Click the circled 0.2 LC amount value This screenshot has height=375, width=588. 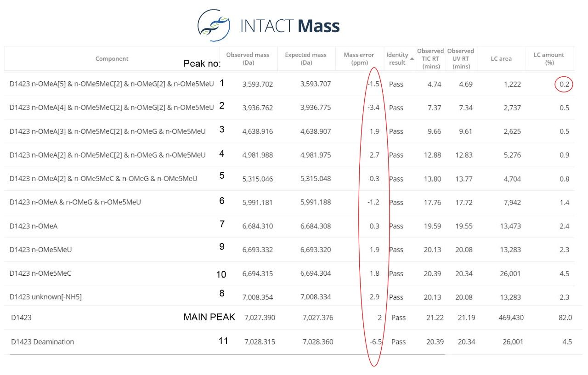click(x=564, y=85)
